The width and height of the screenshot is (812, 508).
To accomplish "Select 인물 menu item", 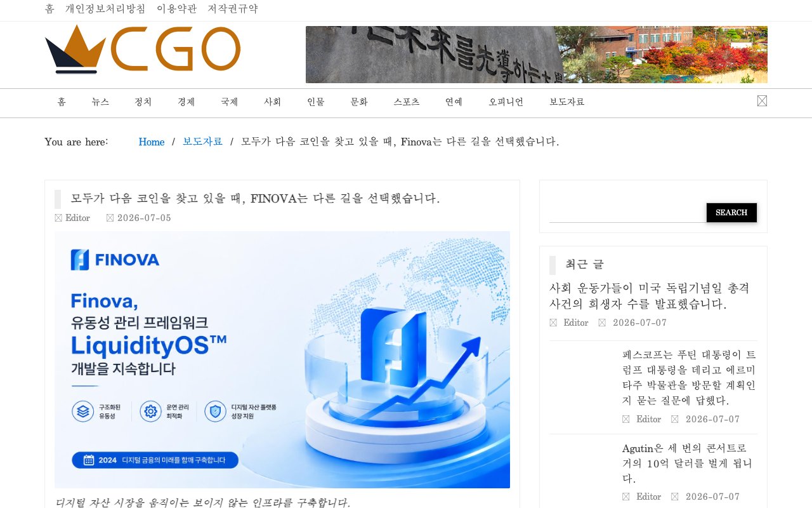I will (316, 102).
